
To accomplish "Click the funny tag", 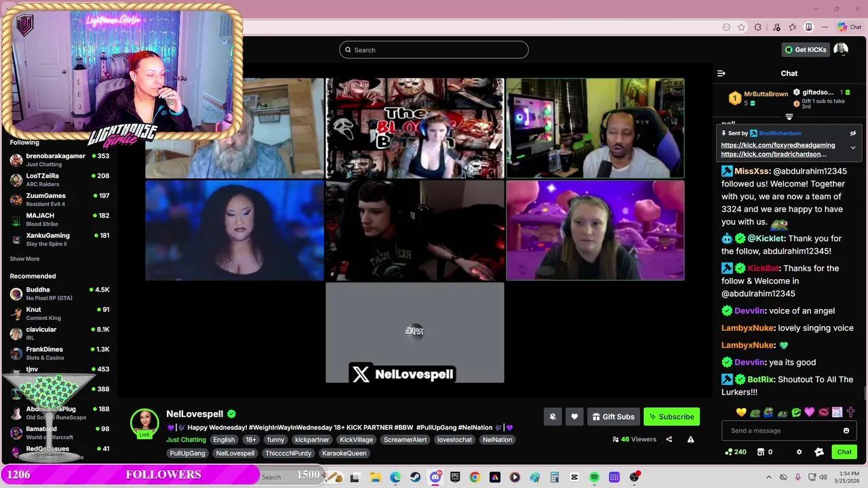I will (x=275, y=440).
